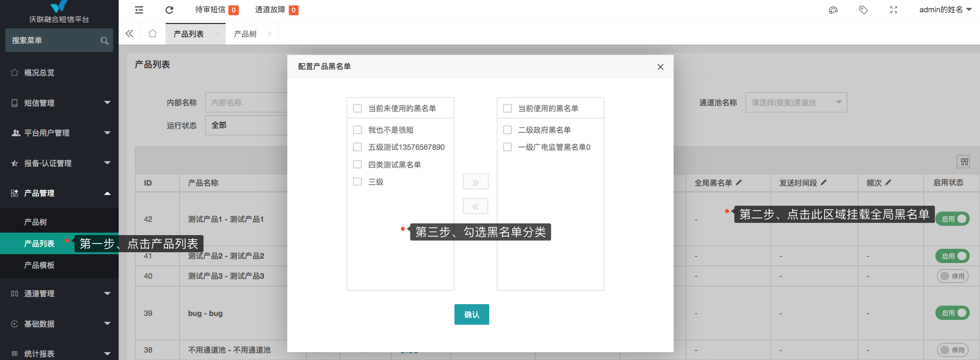Click the 搜索菜单 search field

point(59,40)
